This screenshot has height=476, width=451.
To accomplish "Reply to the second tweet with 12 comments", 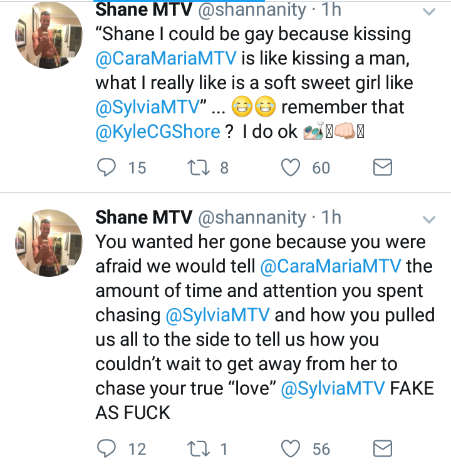I will point(106,448).
